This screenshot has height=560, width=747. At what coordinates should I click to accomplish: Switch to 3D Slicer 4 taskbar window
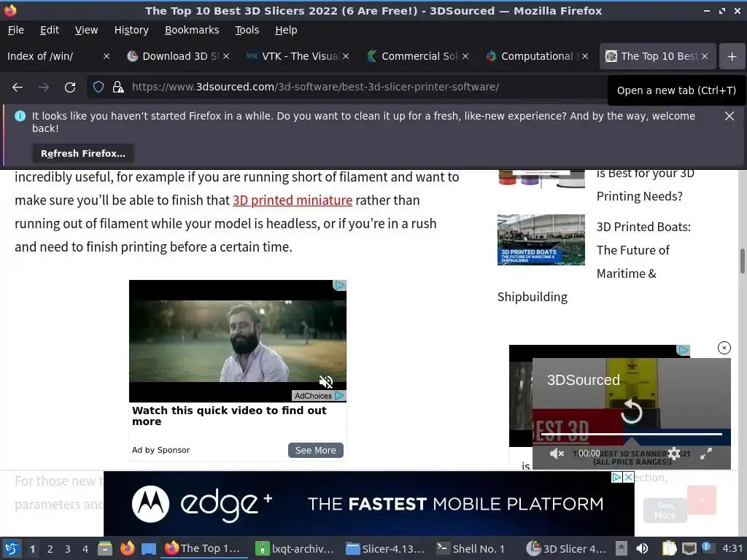pos(566,548)
